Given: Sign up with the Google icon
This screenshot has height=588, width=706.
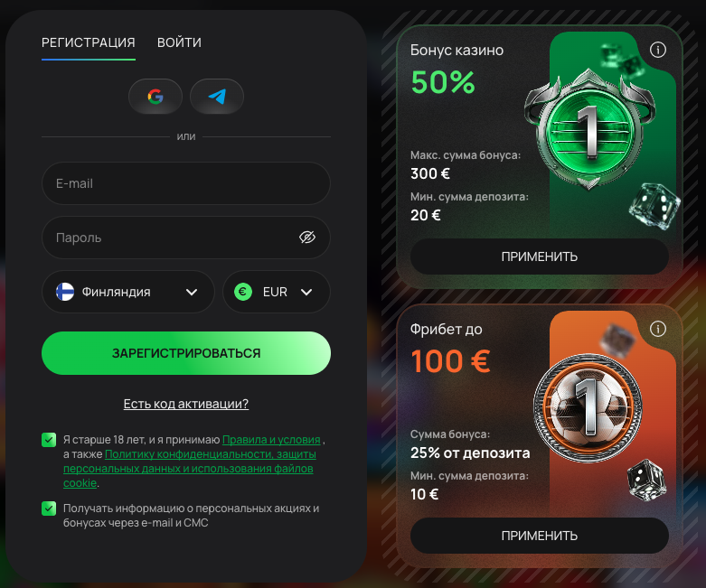Looking at the screenshot, I should click(x=155, y=97).
